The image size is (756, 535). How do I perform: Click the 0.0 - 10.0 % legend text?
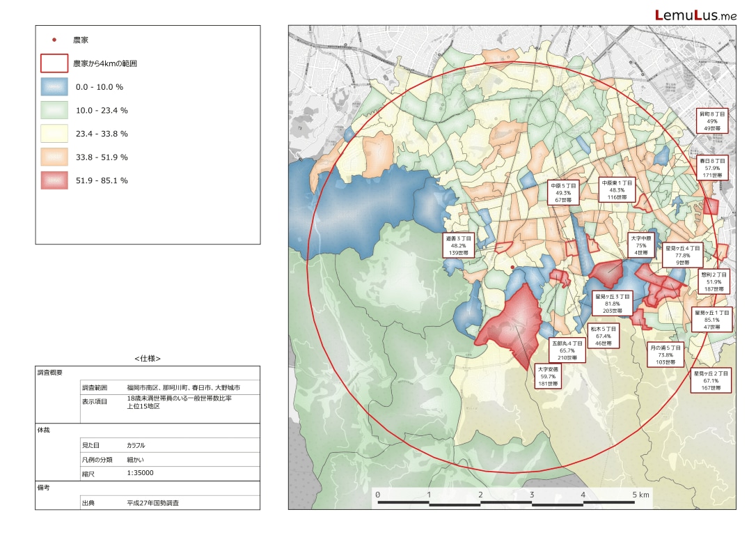coord(100,87)
